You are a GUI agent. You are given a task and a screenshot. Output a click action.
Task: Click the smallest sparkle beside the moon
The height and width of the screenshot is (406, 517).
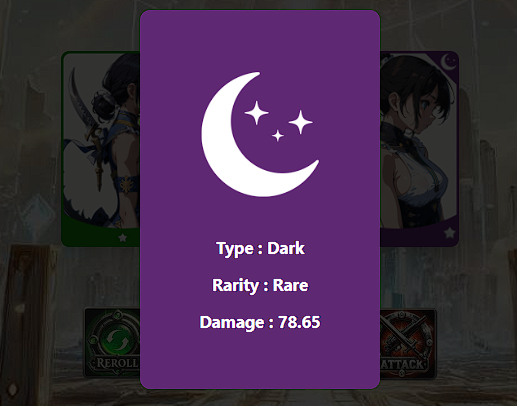point(278,136)
